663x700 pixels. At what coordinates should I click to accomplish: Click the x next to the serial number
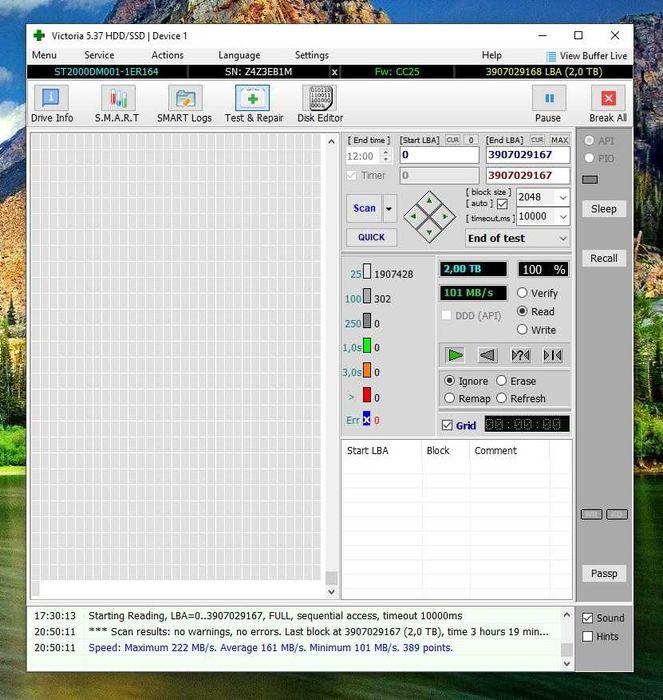(334, 72)
